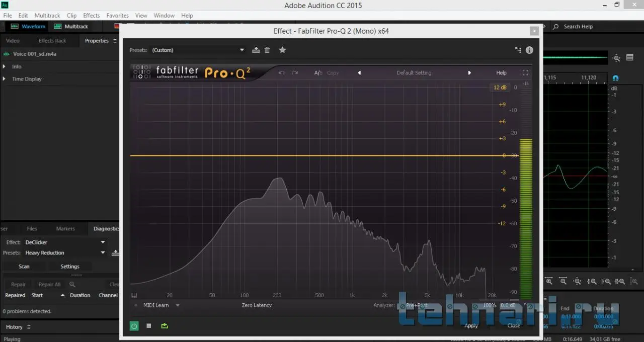
Task: Expand the Time Display section
Action: 5,79
